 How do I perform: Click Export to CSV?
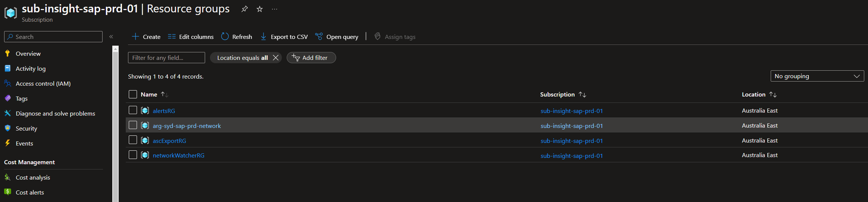click(284, 37)
